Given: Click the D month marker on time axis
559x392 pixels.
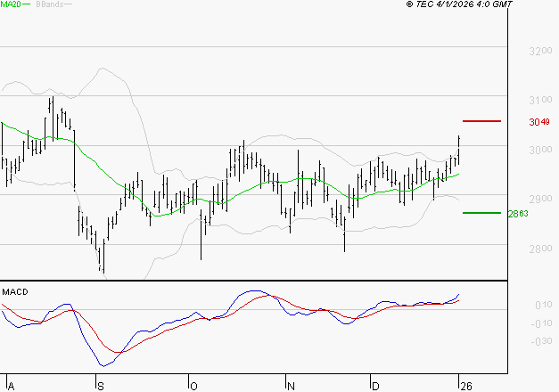Looking at the screenshot, I should point(375,385).
